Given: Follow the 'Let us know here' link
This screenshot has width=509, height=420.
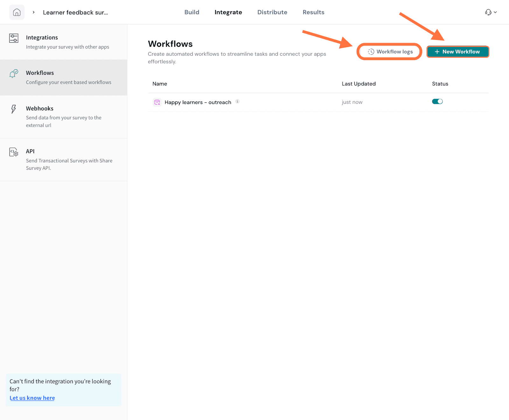Looking at the screenshot, I should click(x=32, y=398).
